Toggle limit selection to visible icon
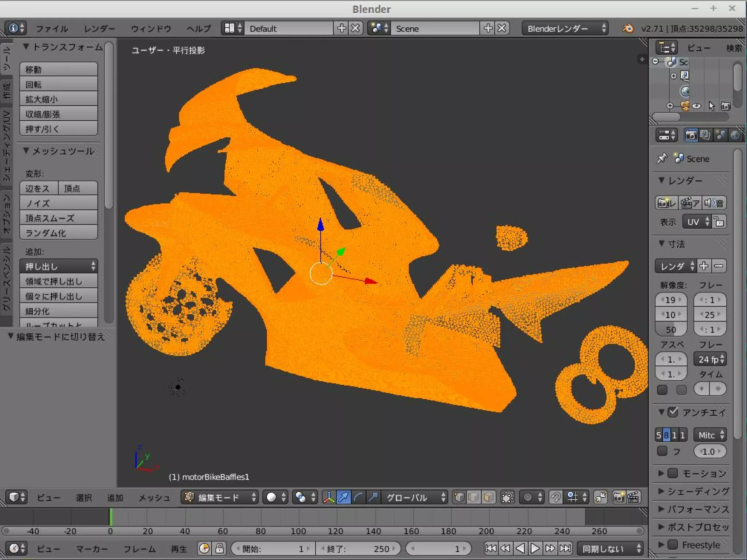The image size is (747, 560). tap(507, 497)
